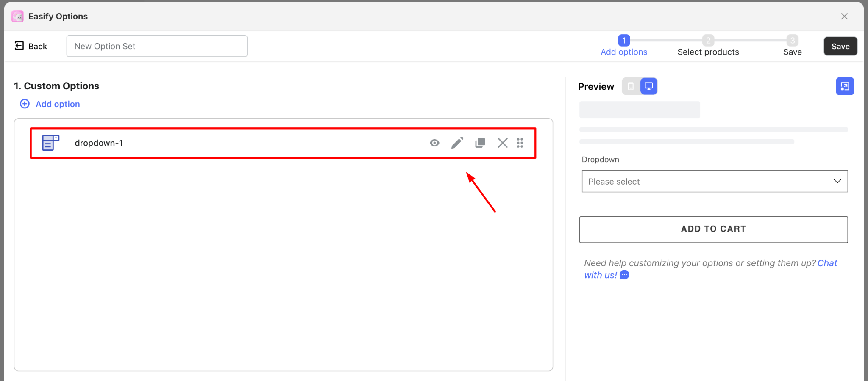
Task: Type in the New Option Set field
Action: pyautogui.click(x=156, y=46)
